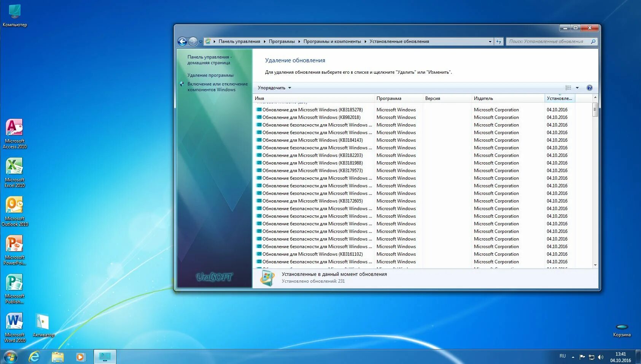The width and height of the screenshot is (641, 364).
Task: Open the Удаление программы link
Action: click(210, 75)
